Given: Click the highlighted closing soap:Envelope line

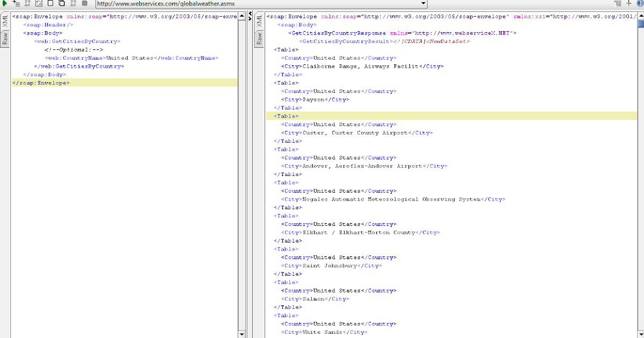Looking at the screenshot, I should pyautogui.click(x=125, y=83).
